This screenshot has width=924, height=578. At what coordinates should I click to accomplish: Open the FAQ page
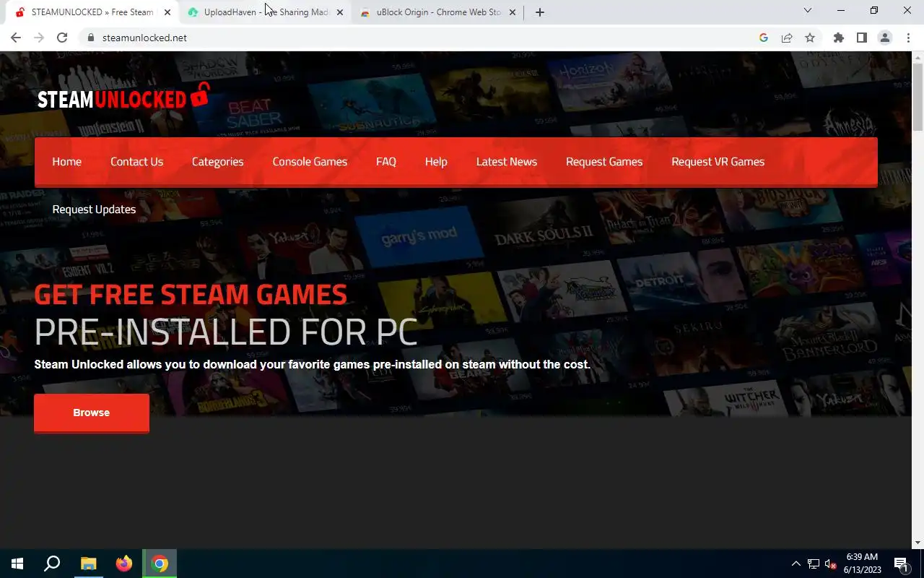[x=386, y=162]
